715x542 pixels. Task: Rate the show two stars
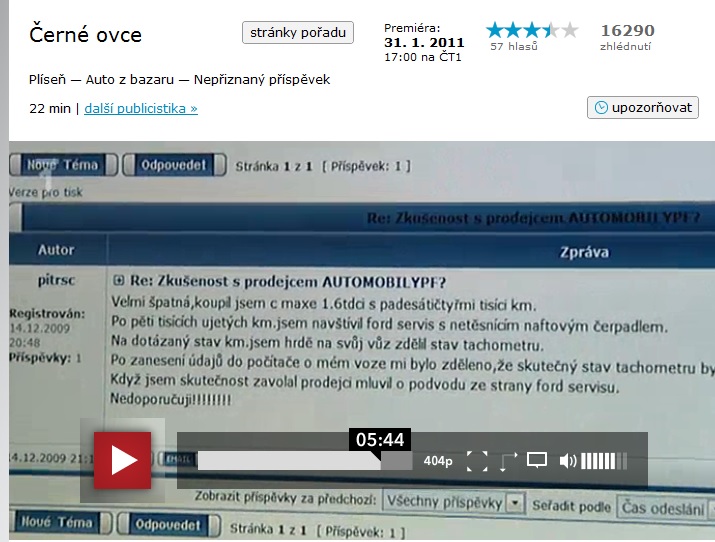tap(514, 30)
